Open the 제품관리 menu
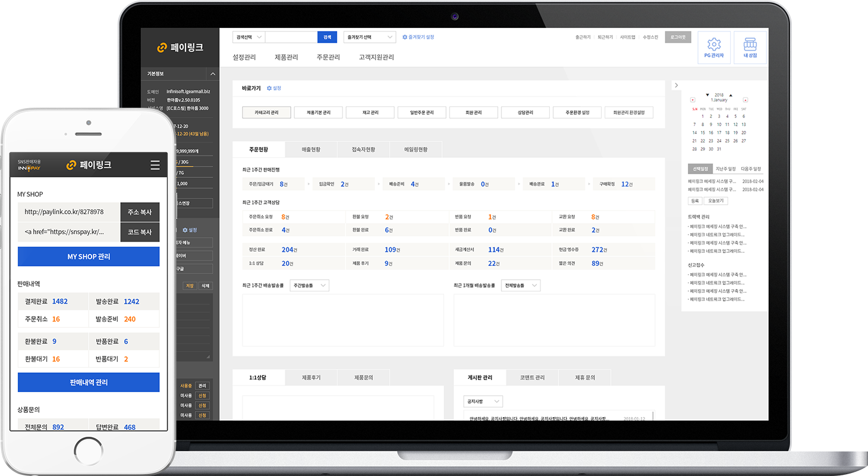The image size is (868, 476). coord(287,57)
